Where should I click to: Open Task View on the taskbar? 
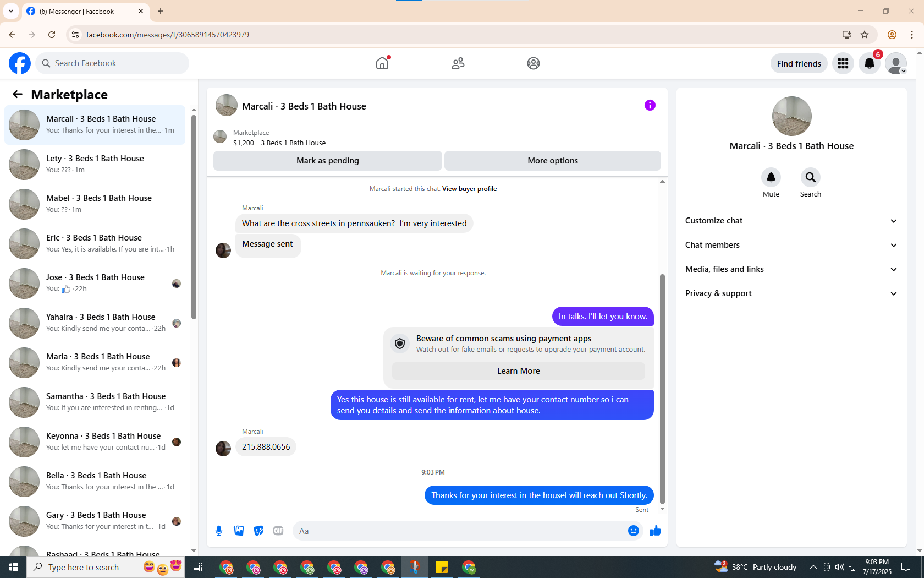(198, 567)
